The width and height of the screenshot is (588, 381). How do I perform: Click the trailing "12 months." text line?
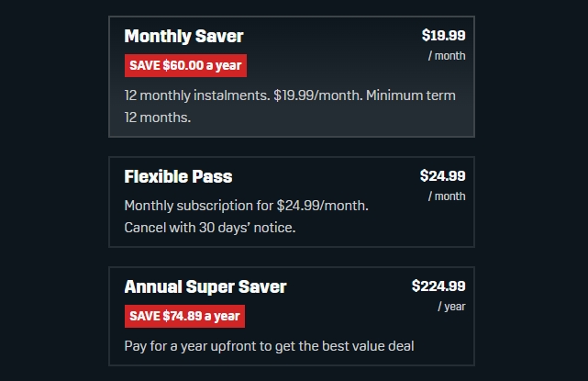tap(158, 118)
